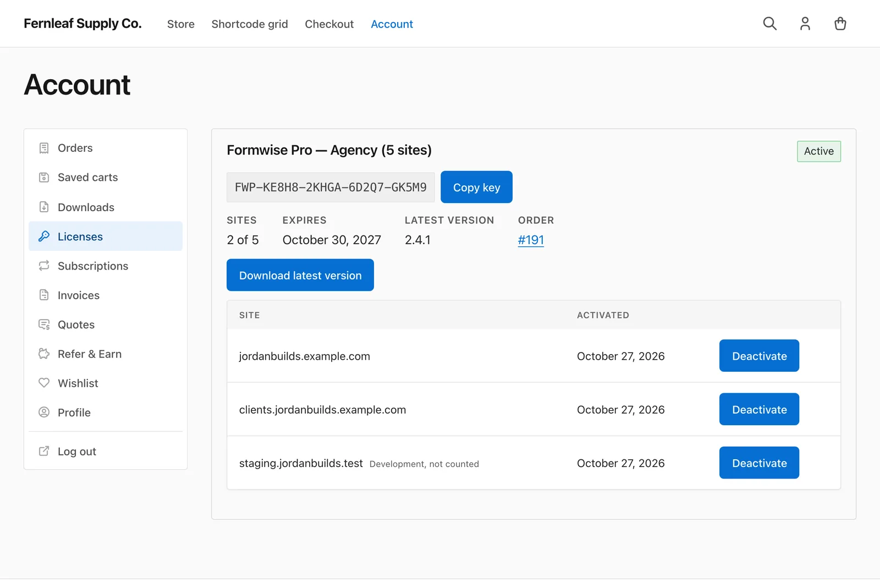
Task: Click the Subscriptions repeat icon in sidebar
Action: coord(44,266)
